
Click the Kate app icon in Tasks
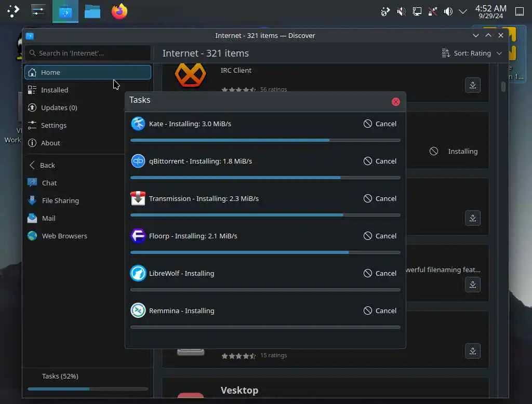click(138, 124)
